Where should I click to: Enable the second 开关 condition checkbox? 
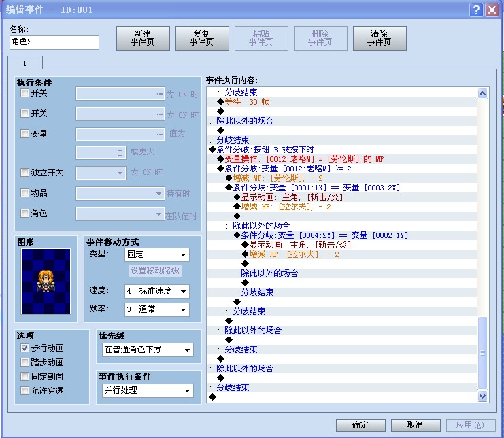[24, 114]
